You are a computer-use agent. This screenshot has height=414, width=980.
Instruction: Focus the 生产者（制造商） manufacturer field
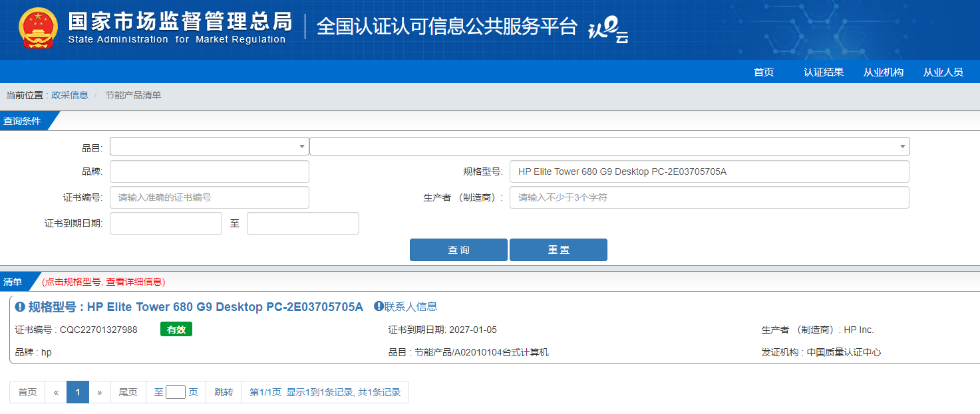click(709, 197)
